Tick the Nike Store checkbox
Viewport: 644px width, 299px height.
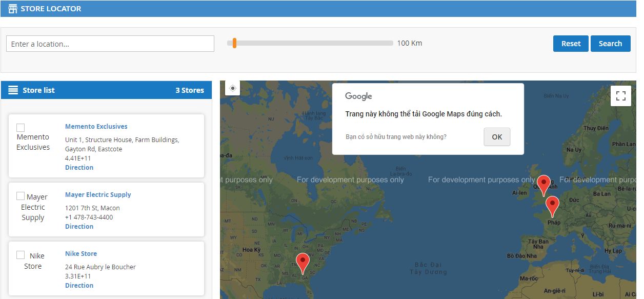[x=21, y=255]
